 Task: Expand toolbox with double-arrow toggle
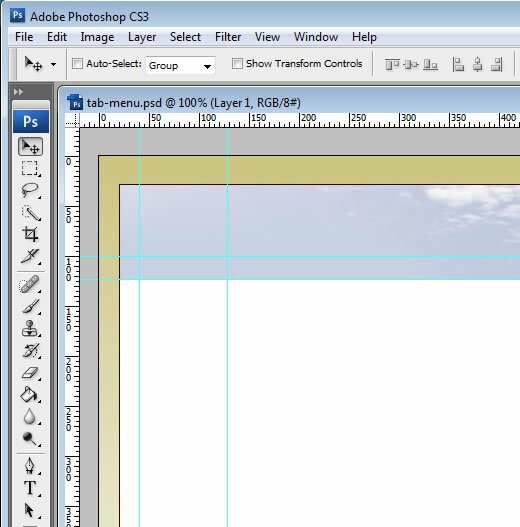[18, 92]
